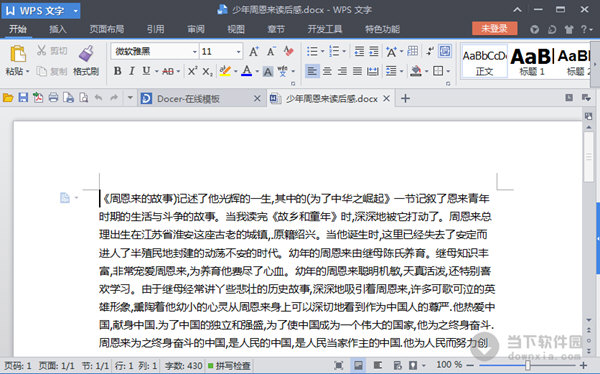Align paragraph to the right
600x374 pixels.
click(342, 71)
